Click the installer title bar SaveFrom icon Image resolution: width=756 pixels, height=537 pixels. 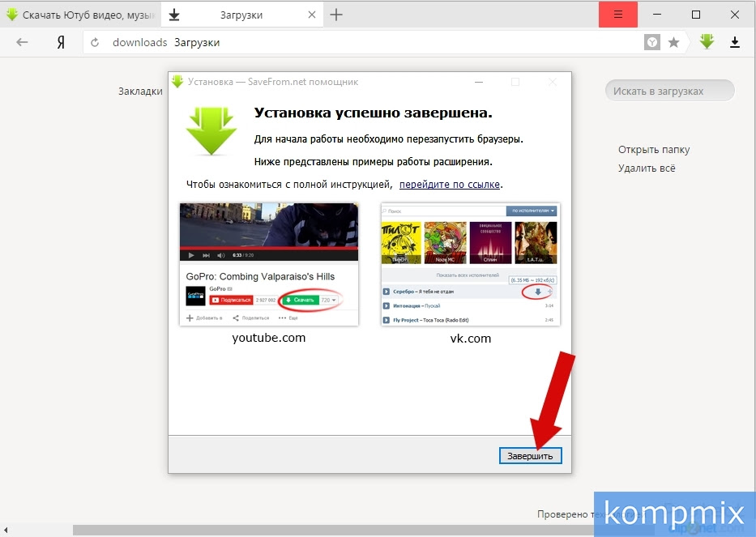pos(177,82)
